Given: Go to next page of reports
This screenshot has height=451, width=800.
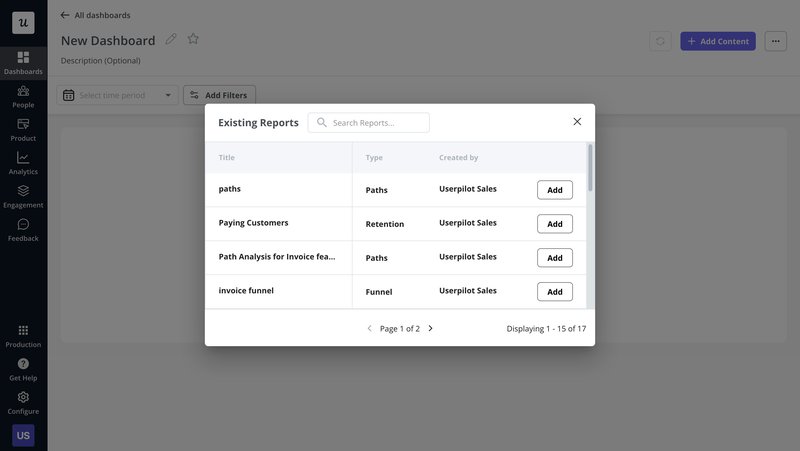Looking at the screenshot, I should [x=431, y=328].
